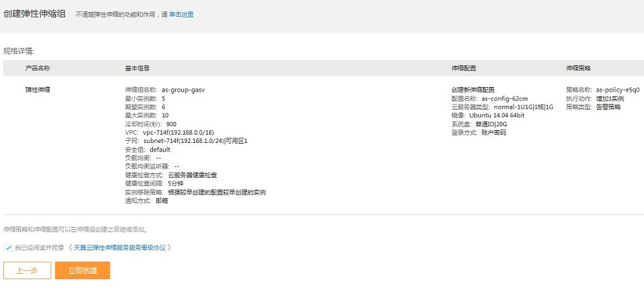Go back with the 上一步 button

click(27, 270)
